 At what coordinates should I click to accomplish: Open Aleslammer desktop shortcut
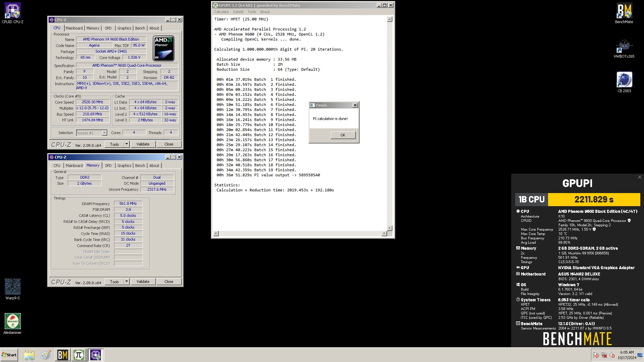coord(12,324)
